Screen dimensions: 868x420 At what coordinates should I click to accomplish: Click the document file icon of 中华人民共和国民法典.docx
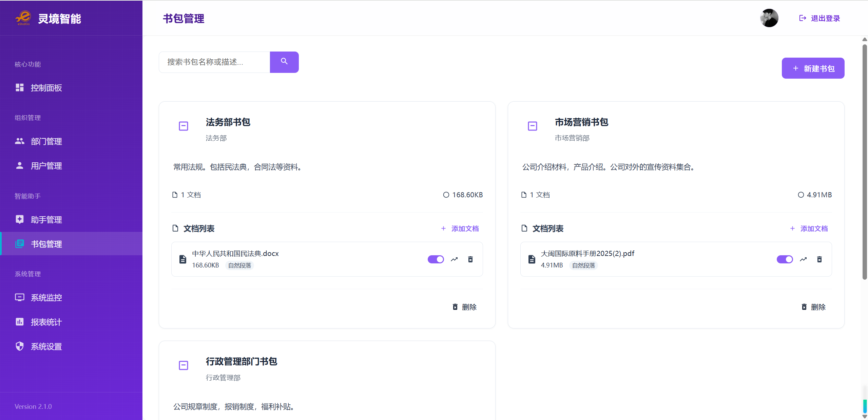(x=182, y=259)
